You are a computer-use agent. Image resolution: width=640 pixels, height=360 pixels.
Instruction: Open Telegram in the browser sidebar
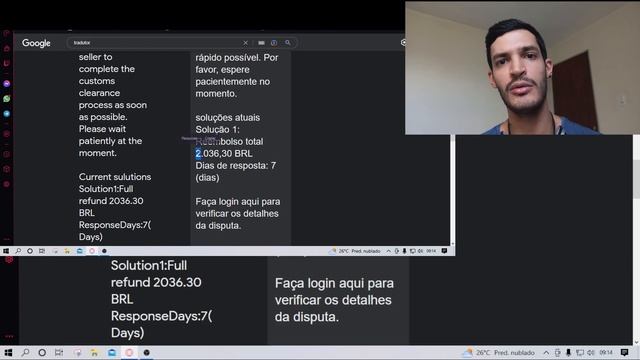coord(7,113)
